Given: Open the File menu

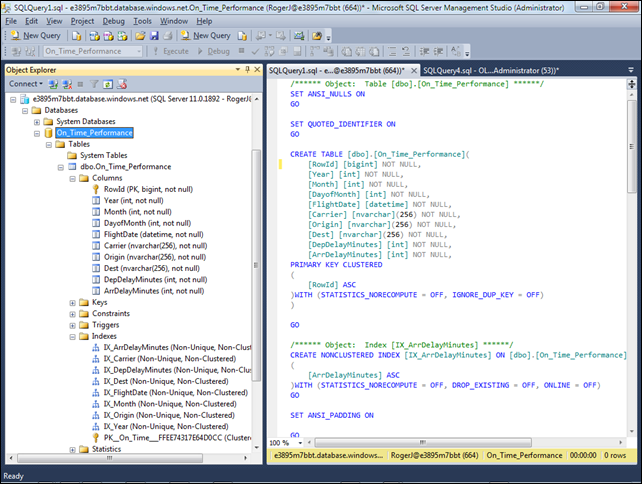Looking at the screenshot, I should [11, 21].
